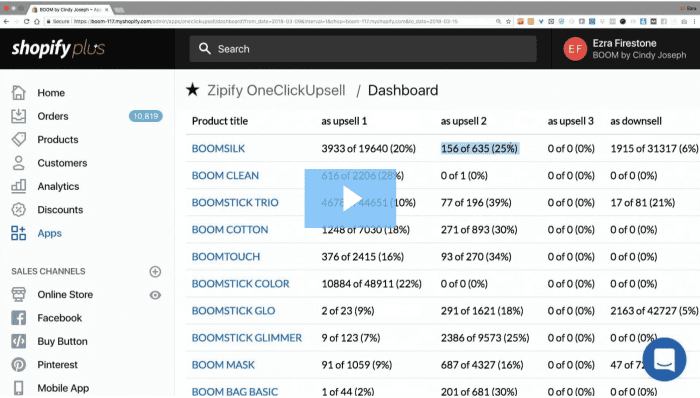Focus the Search input field
Viewport: 700px width, 398px height.
[363, 49]
